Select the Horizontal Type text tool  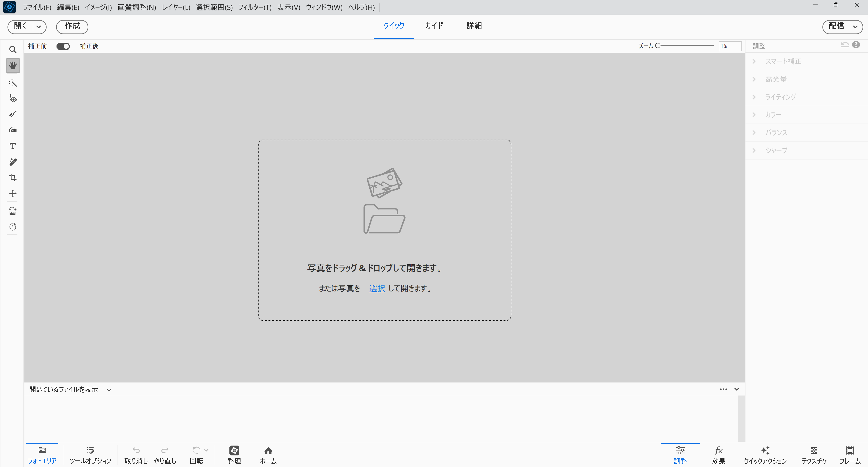click(13, 146)
